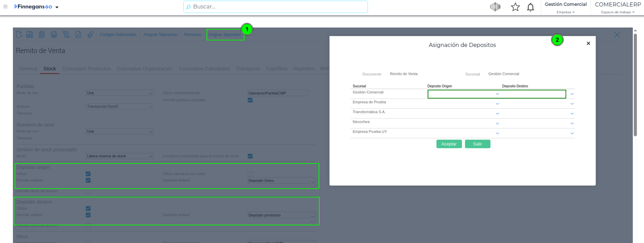Image resolution: width=644 pixels, height=243 pixels.
Task: Uncheck Permite partidas vencidas checkbox
Action: tap(250, 100)
